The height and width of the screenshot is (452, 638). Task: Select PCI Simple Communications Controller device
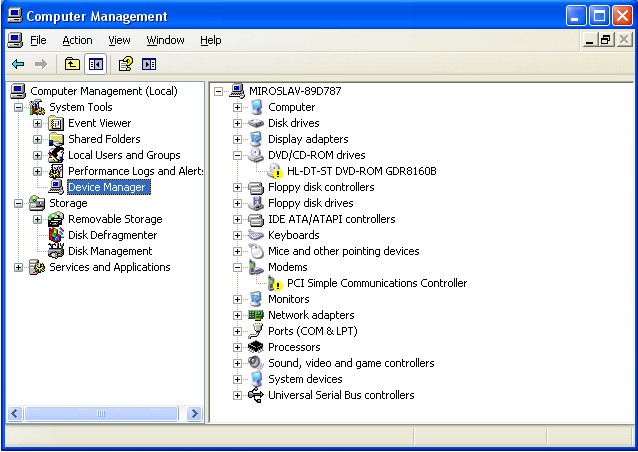(x=376, y=283)
